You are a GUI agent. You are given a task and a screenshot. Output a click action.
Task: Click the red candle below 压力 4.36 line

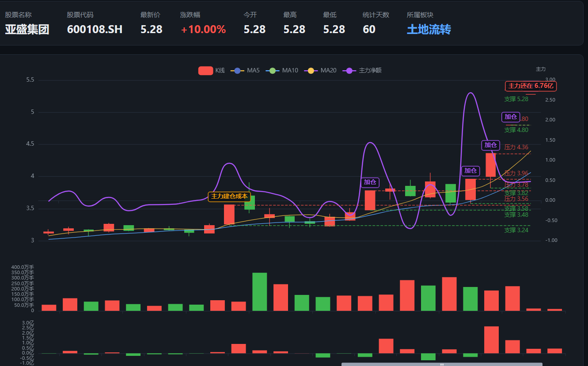[490, 165]
